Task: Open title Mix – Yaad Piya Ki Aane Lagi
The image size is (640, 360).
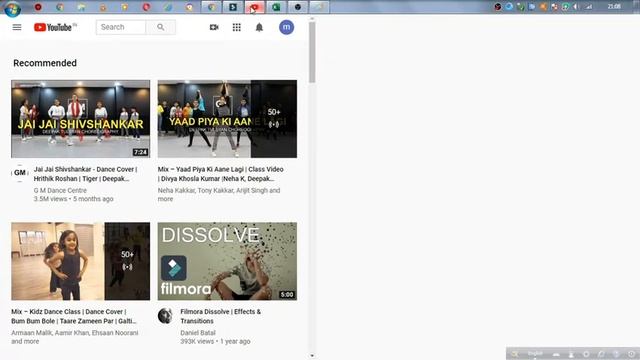Action: point(221,174)
